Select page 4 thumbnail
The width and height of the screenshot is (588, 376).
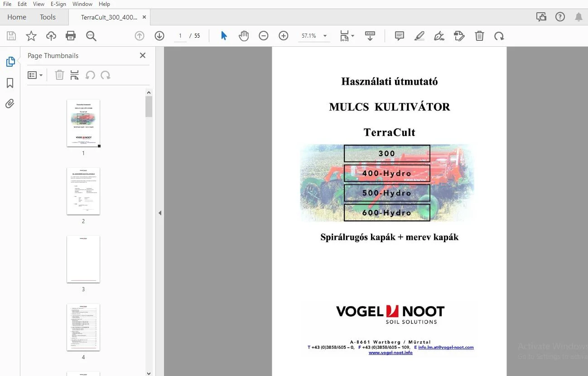coord(83,327)
